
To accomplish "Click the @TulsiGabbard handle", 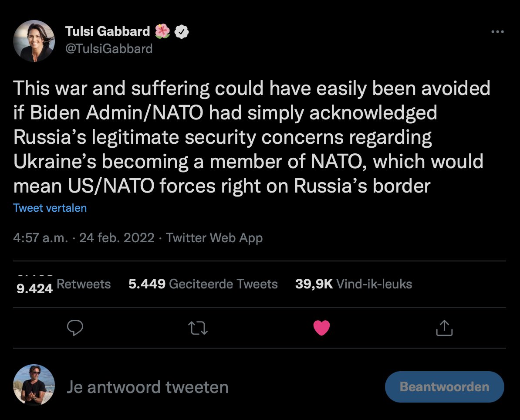I will pos(109,48).
